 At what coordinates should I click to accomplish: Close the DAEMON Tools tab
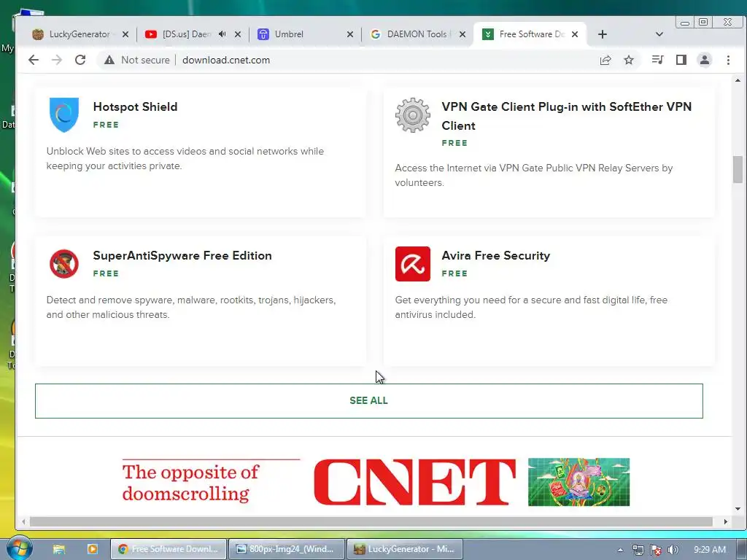(x=462, y=34)
